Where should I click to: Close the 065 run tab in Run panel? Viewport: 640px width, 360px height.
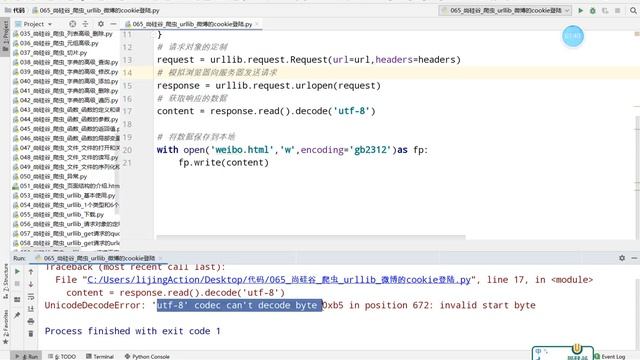pos(160,258)
